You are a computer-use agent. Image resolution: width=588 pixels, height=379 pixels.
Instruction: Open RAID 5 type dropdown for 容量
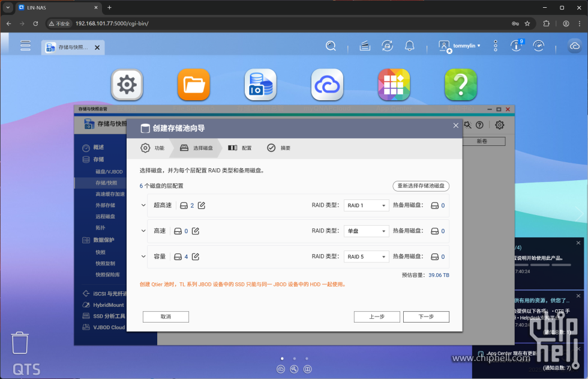[x=367, y=256]
